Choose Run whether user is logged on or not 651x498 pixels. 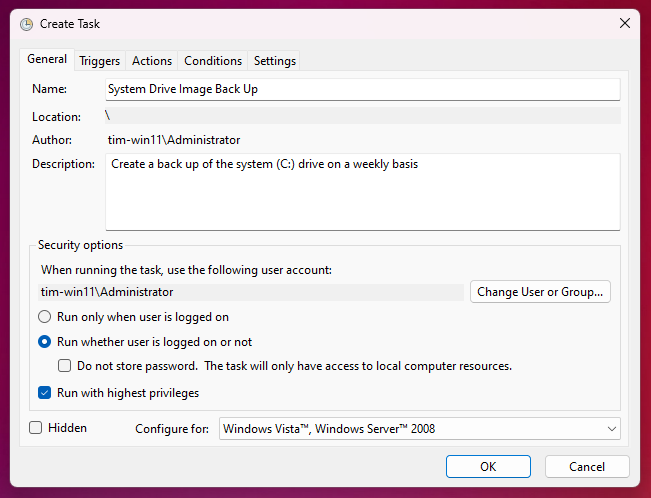tap(44, 341)
